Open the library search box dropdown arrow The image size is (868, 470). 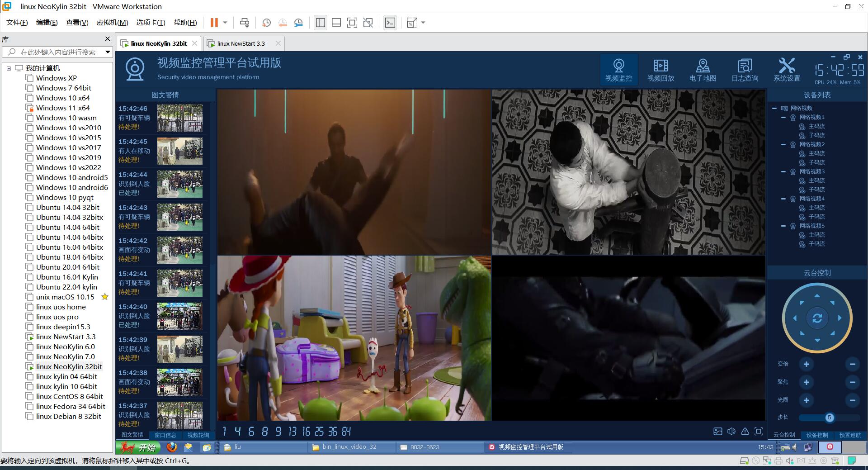click(x=108, y=52)
